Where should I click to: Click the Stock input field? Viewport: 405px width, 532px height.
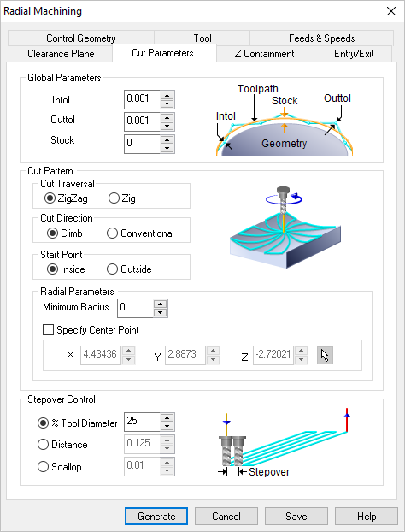coord(142,144)
